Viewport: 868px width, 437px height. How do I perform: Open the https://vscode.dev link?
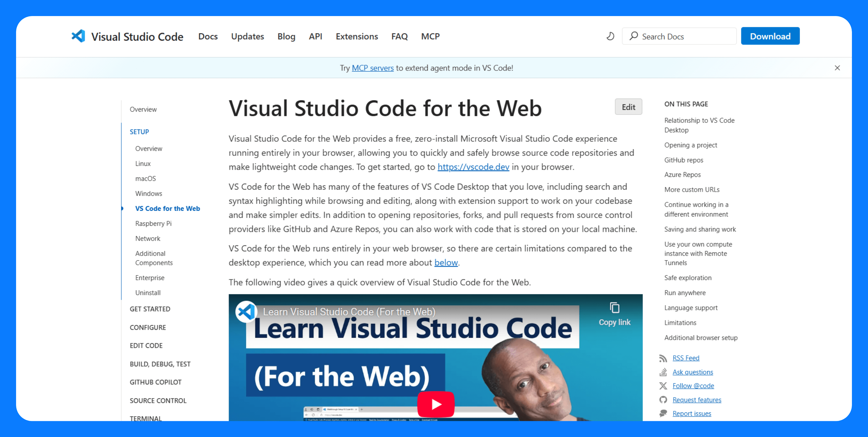(x=473, y=167)
